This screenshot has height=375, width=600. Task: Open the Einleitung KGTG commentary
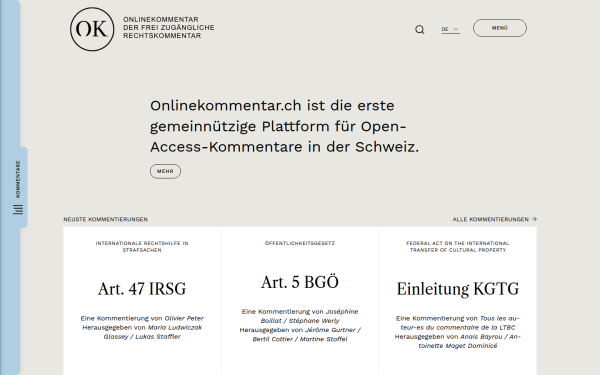[458, 289]
